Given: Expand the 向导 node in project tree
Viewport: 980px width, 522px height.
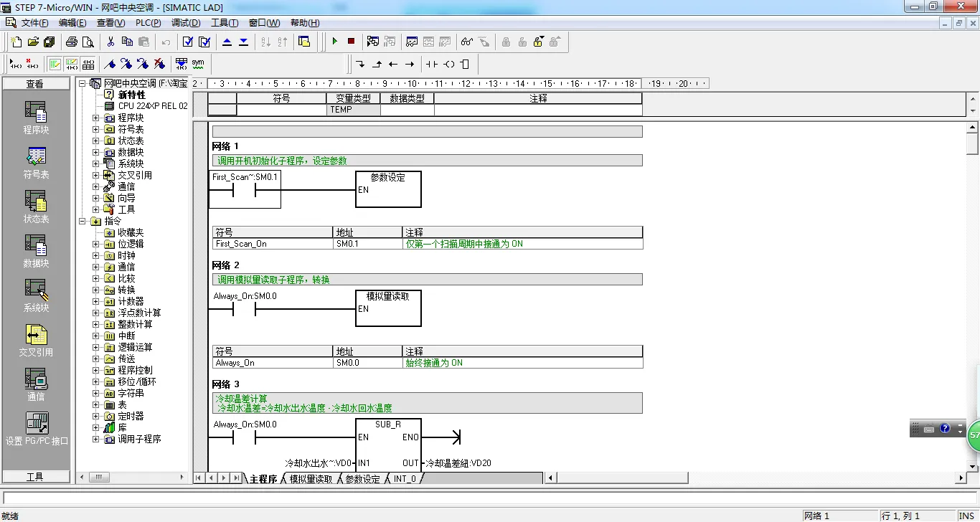Looking at the screenshot, I should (x=96, y=198).
